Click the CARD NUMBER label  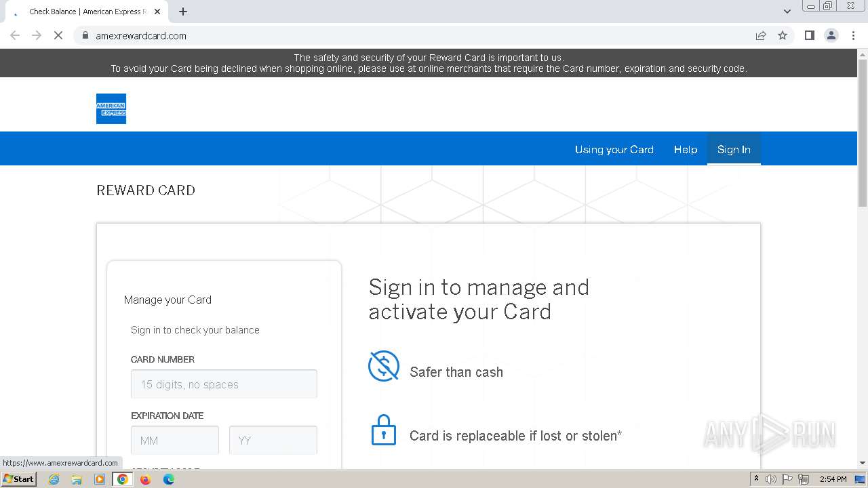pyautogui.click(x=163, y=359)
